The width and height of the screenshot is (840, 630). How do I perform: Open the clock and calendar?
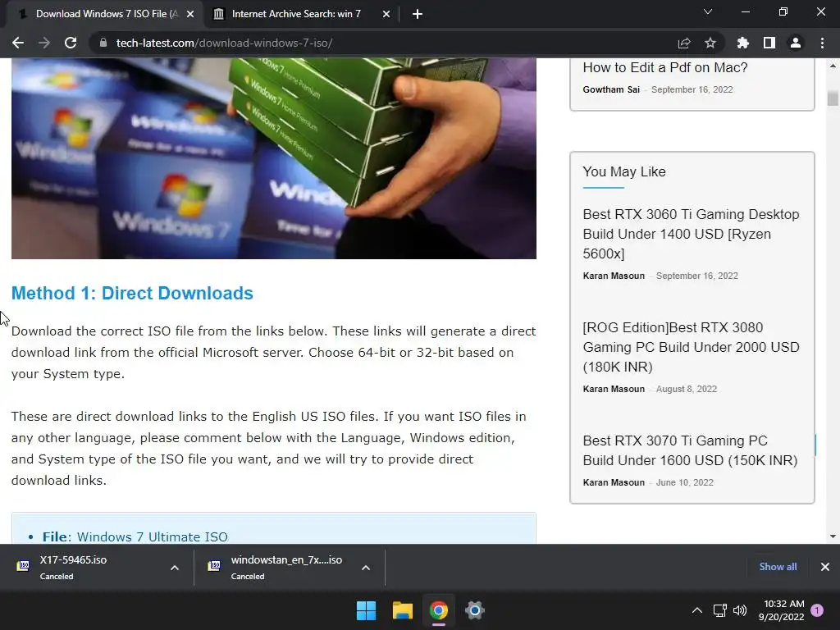tap(782, 610)
